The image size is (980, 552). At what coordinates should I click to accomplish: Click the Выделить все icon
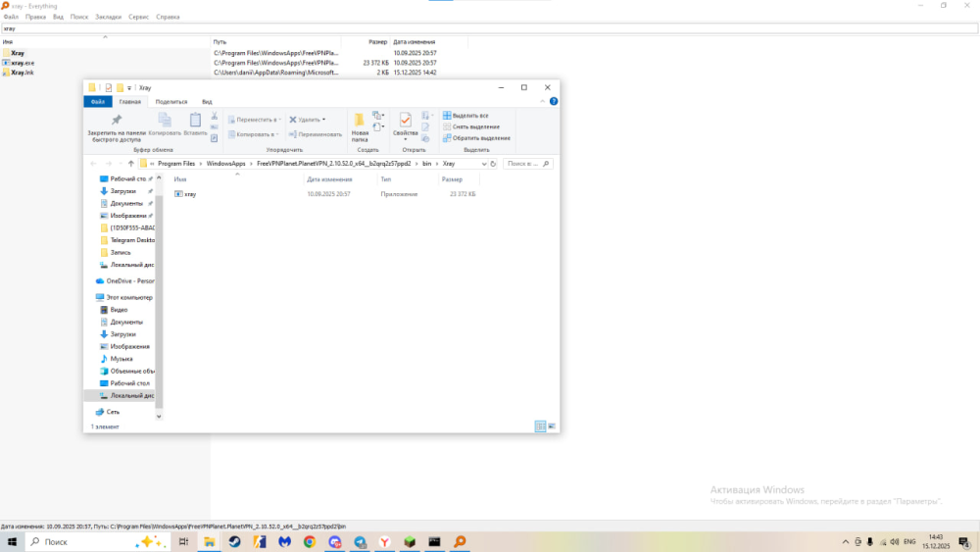point(447,116)
